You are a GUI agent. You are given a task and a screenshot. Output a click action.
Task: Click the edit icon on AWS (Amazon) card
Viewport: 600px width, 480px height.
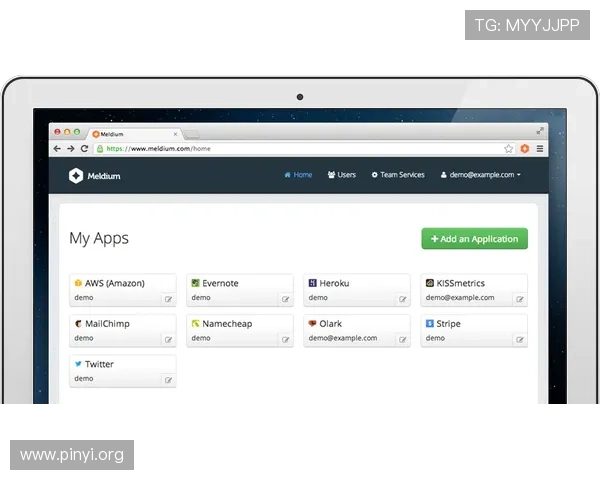(x=168, y=299)
